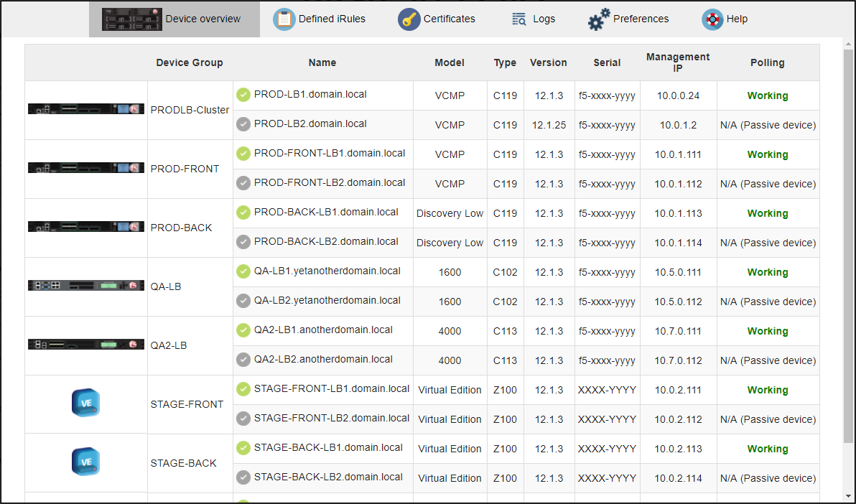The height and width of the screenshot is (504, 856).
Task: Open PROD-LB1.domain.local device name
Action: pyautogui.click(x=310, y=95)
